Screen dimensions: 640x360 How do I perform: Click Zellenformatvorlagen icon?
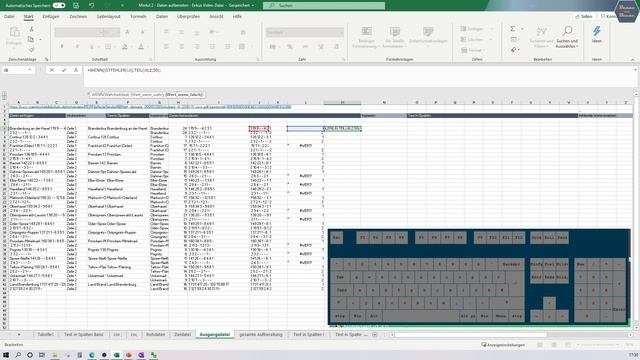pyautogui.click(x=428, y=31)
